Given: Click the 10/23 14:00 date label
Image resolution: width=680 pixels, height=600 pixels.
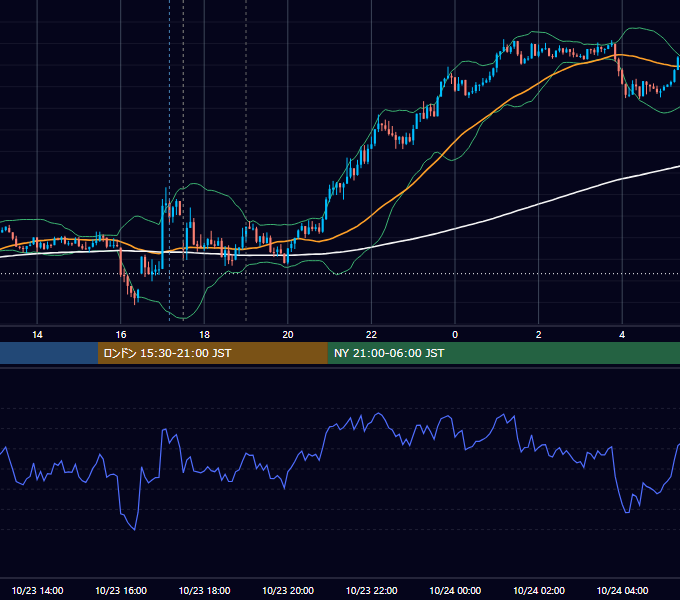Looking at the screenshot, I should coord(37,590).
